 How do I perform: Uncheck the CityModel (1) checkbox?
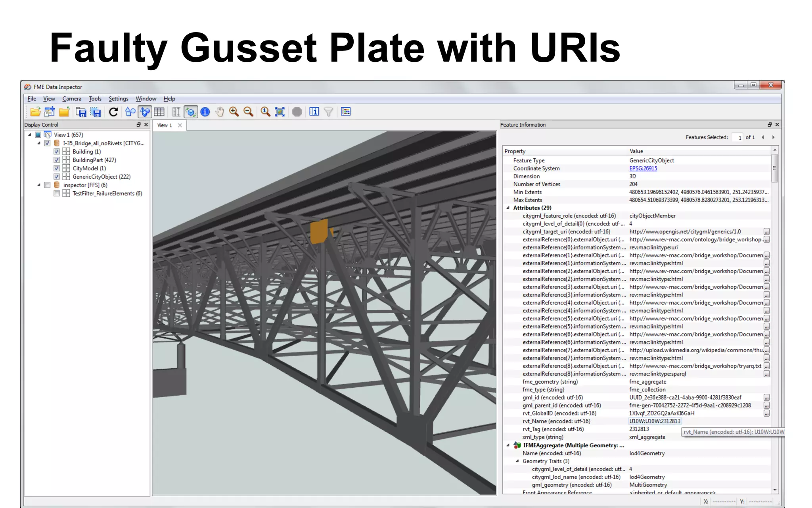point(57,168)
